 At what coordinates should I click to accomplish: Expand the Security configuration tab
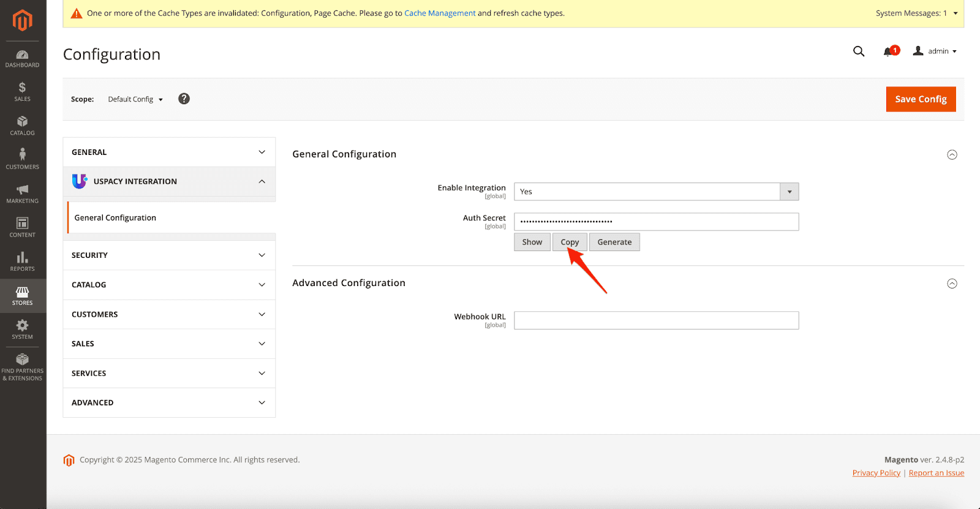[169, 255]
